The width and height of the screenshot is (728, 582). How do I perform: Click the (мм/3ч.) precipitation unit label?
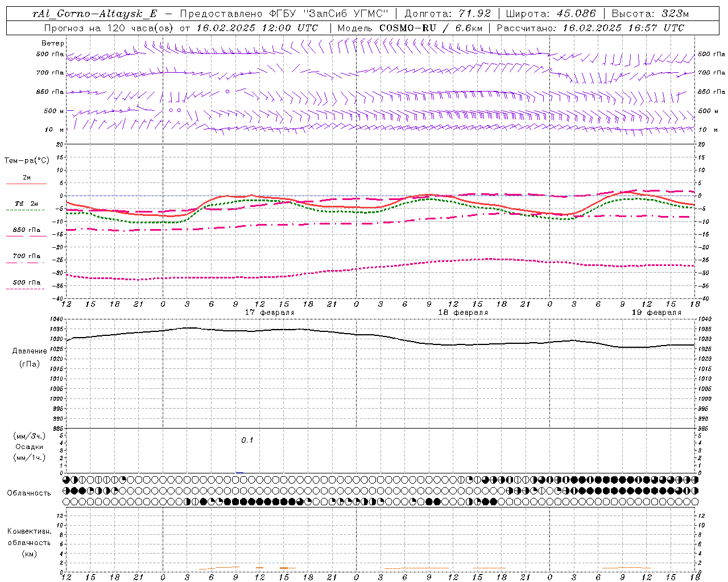(x=30, y=436)
